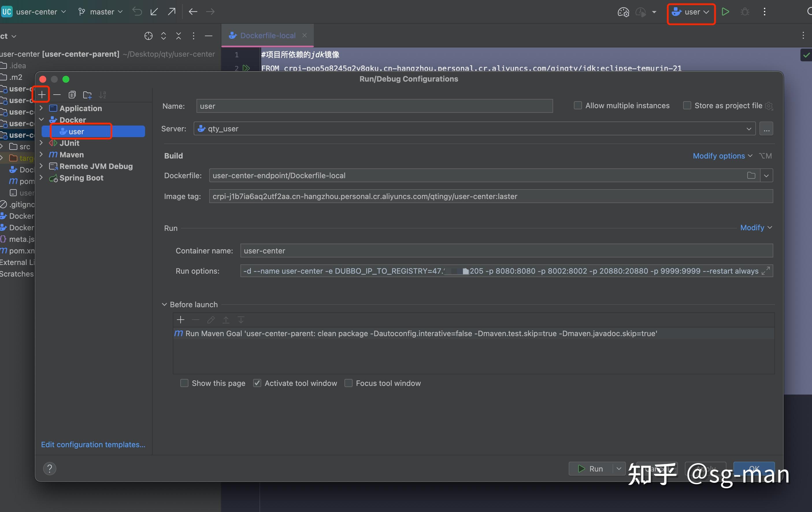The width and height of the screenshot is (812, 512).
Task: Check Store as project file
Action: point(687,105)
